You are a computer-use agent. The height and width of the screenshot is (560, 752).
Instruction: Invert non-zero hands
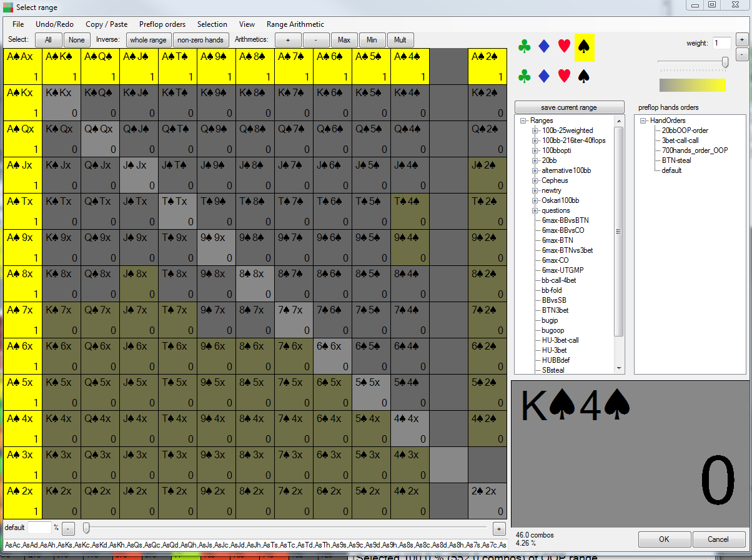(x=200, y=40)
